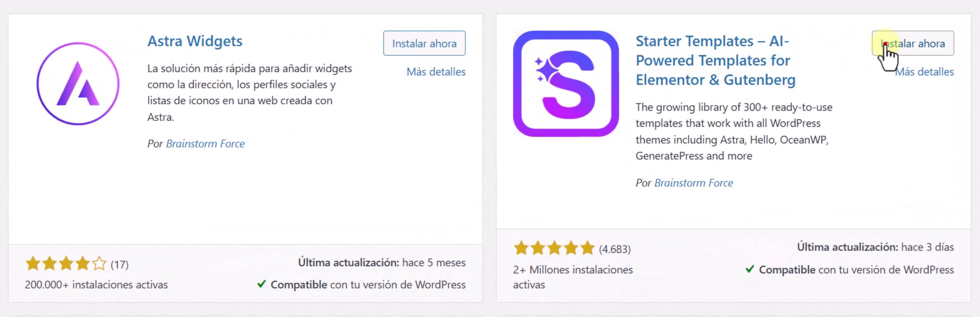Click the first gold star of Starter Templates rating

tap(521, 248)
